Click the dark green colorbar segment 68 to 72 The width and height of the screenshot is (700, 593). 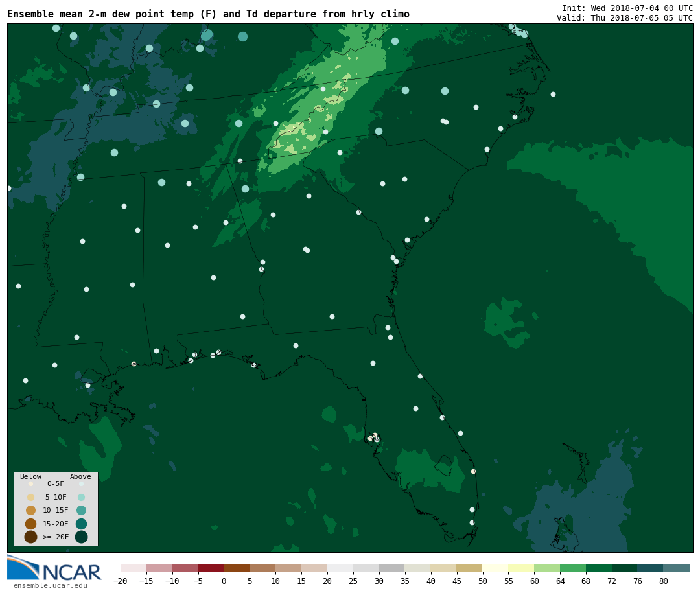coord(599,568)
